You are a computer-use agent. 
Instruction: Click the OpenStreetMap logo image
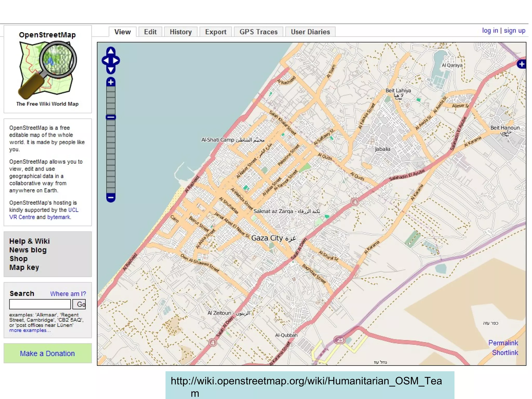pos(48,70)
